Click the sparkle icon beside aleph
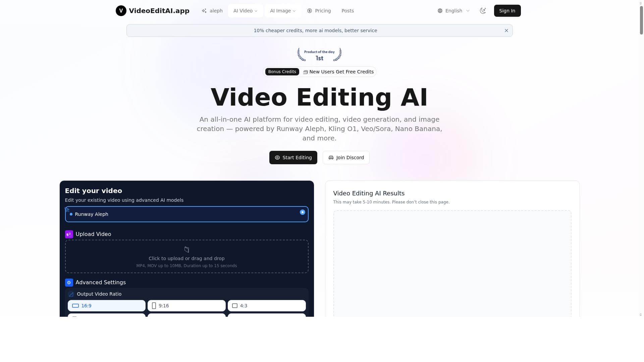 (204, 11)
